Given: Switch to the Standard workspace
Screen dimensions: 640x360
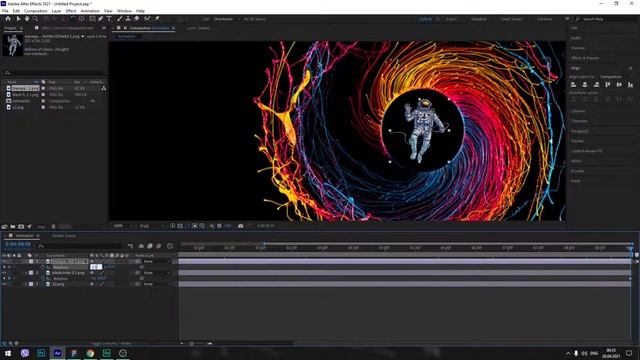Looking at the screenshot, I should tap(478, 19).
